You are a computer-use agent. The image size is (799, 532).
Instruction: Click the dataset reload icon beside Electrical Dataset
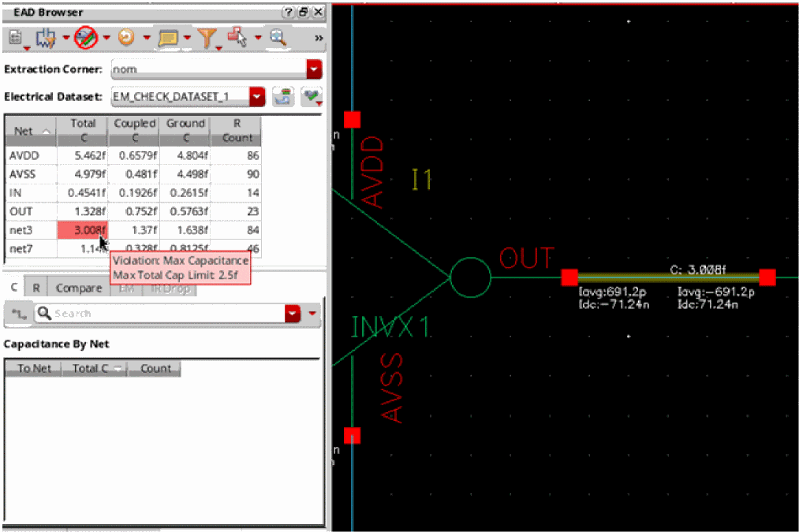(x=283, y=96)
